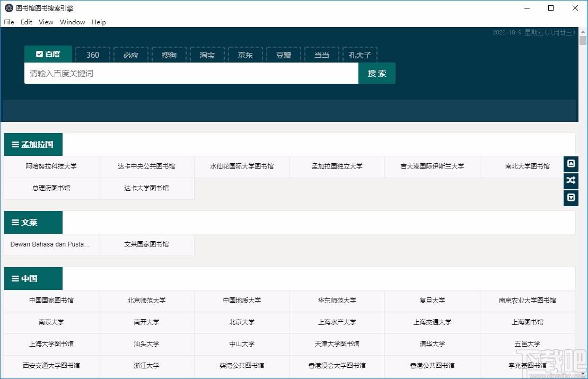
Task: Open the 中国国家图书馆 link
Action: (51, 301)
